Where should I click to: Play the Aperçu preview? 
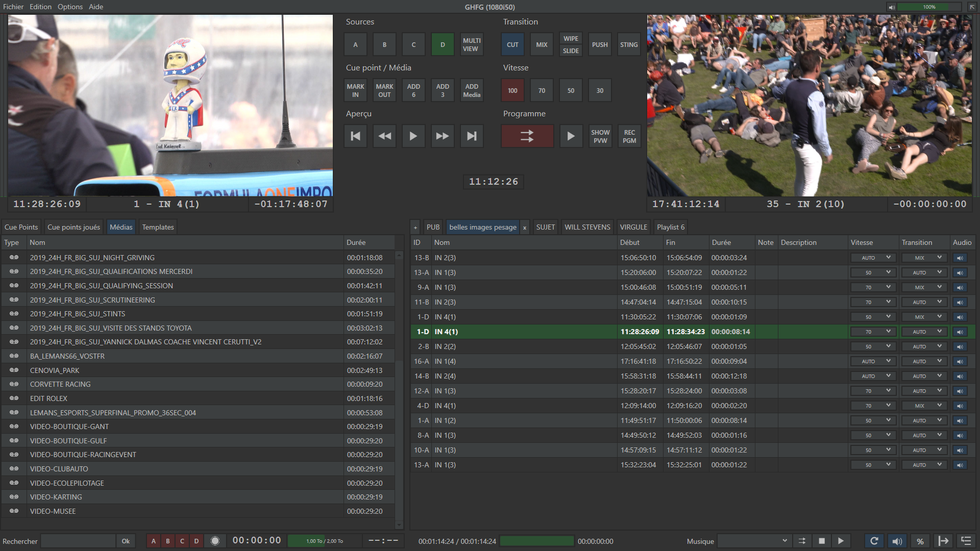[x=413, y=136]
